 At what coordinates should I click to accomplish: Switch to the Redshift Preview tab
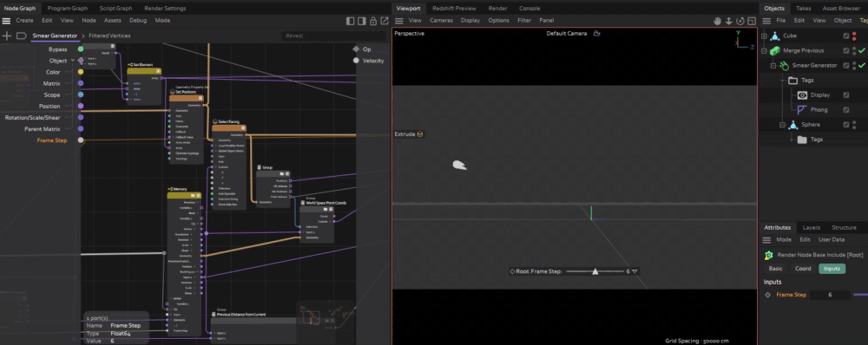[x=454, y=9]
